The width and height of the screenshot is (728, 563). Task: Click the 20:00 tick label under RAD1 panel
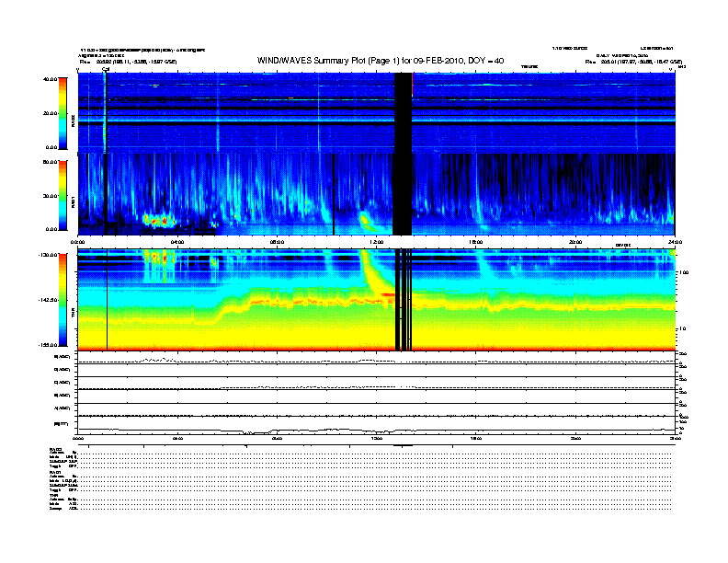pyautogui.click(x=575, y=242)
